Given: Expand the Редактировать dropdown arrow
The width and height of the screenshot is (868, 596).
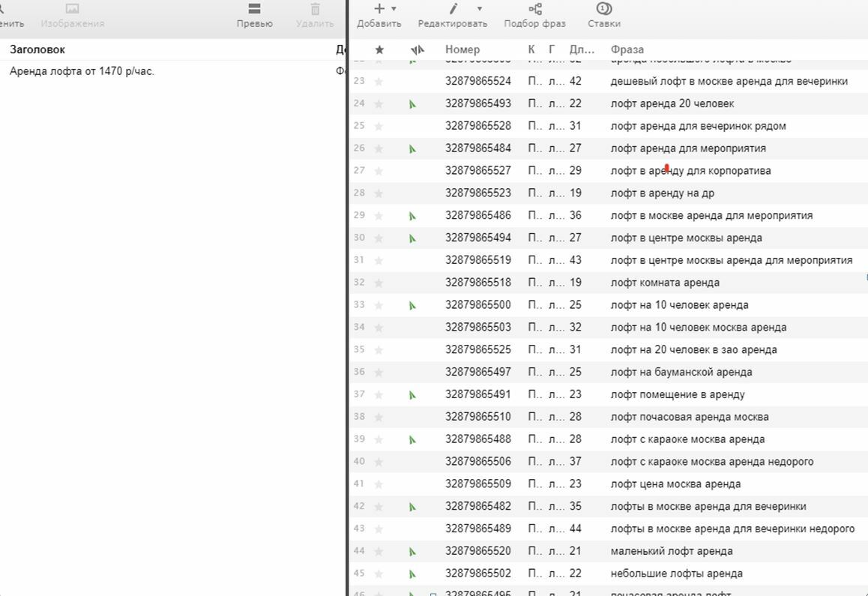Looking at the screenshot, I should 480,9.
